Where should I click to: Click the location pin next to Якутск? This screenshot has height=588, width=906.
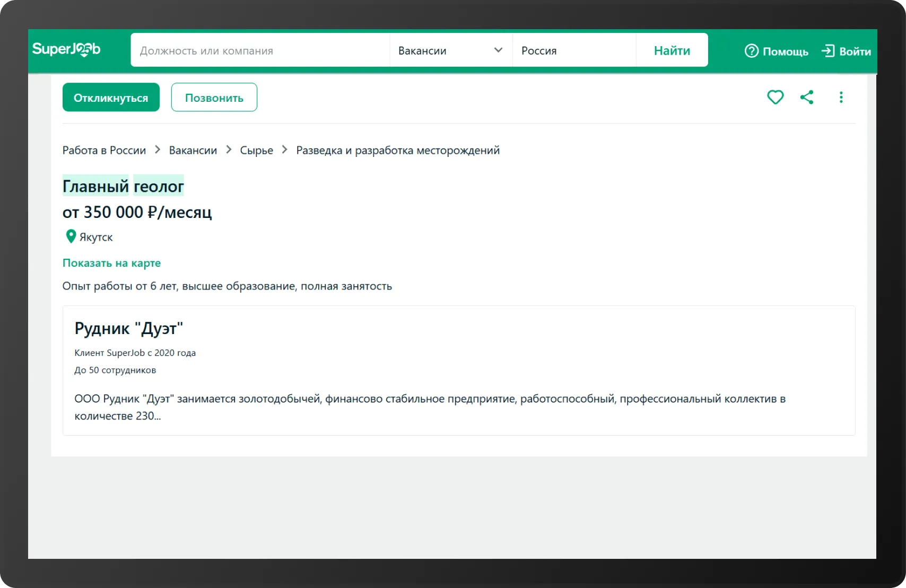click(x=71, y=236)
